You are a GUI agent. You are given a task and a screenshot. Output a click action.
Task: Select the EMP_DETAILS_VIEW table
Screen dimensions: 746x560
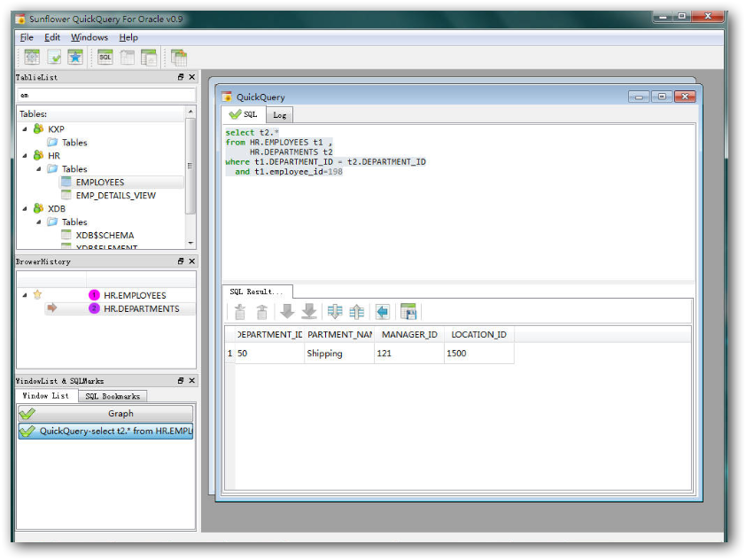[115, 196]
